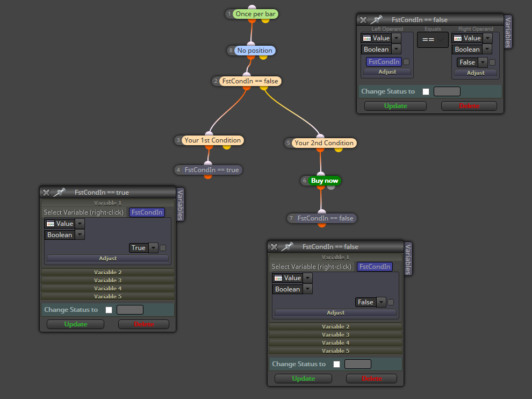This screenshot has height=399, width=532.
Task: Toggle Change Status checkbox in FstCondIn == true panel
Action: [x=109, y=310]
